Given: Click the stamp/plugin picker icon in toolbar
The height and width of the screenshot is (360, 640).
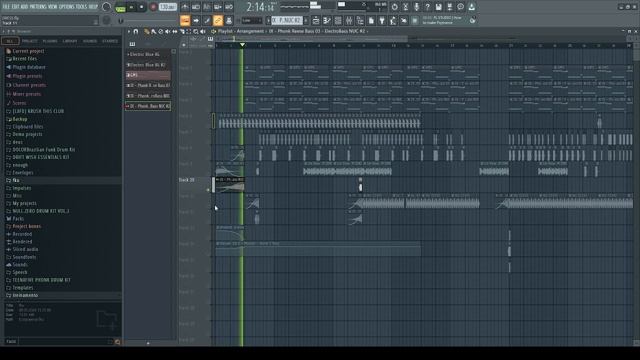Looking at the screenshot, I should point(229,20).
